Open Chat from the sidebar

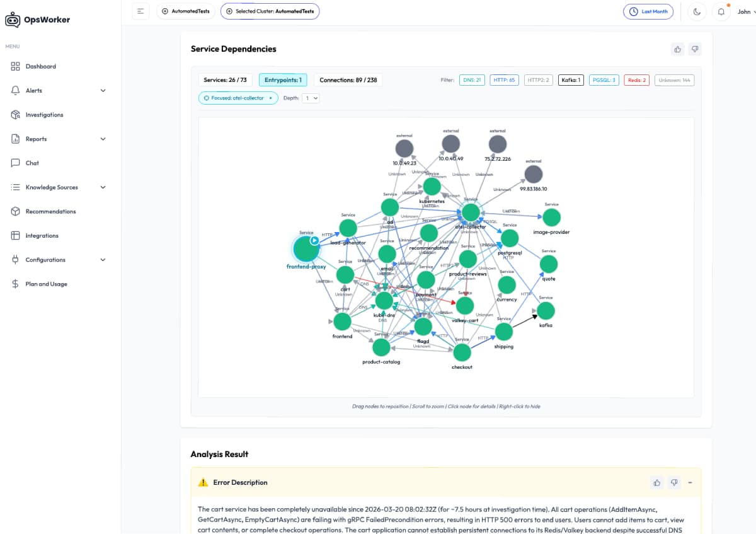pyautogui.click(x=31, y=163)
